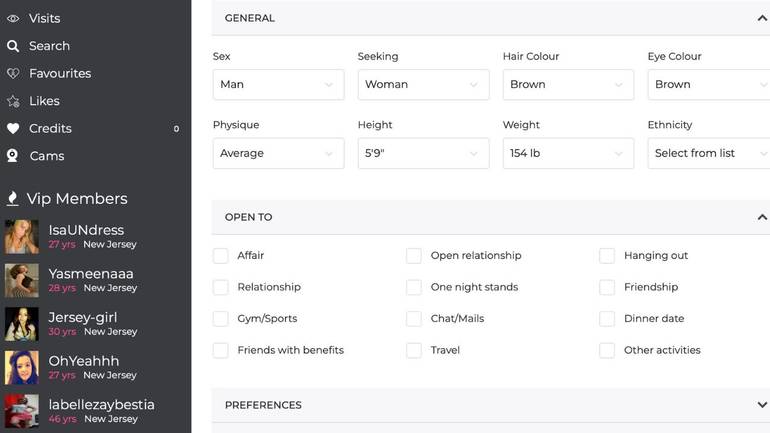Click the magnifying glass Search icon
The width and height of the screenshot is (770, 433).
[13, 46]
